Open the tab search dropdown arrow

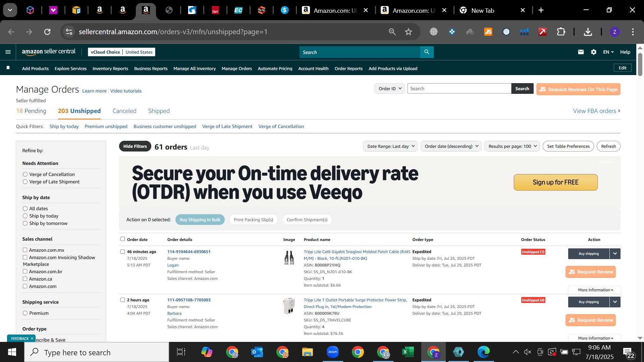[10, 10]
